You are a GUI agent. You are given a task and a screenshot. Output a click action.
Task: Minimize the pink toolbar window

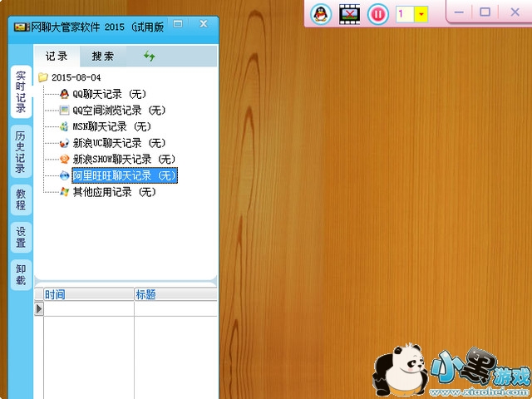tap(459, 12)
